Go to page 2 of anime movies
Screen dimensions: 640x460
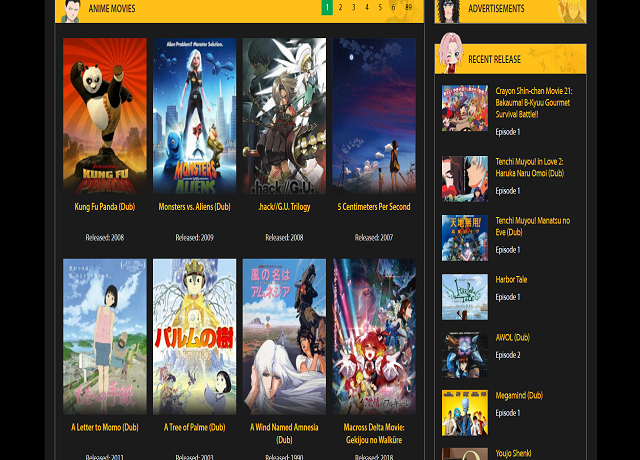pyautogui.click(x=340, y=7)
